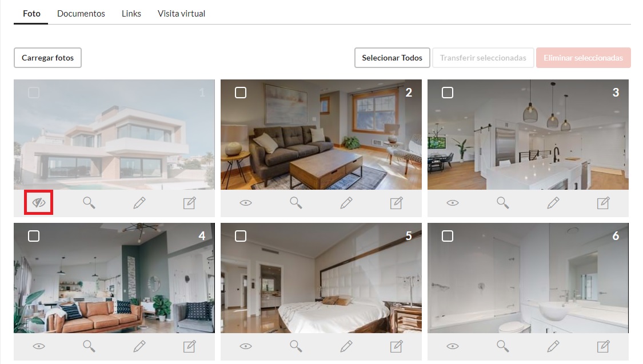
Task: Click pencil icon under photo 5
Action: click(x=346, y=346)
